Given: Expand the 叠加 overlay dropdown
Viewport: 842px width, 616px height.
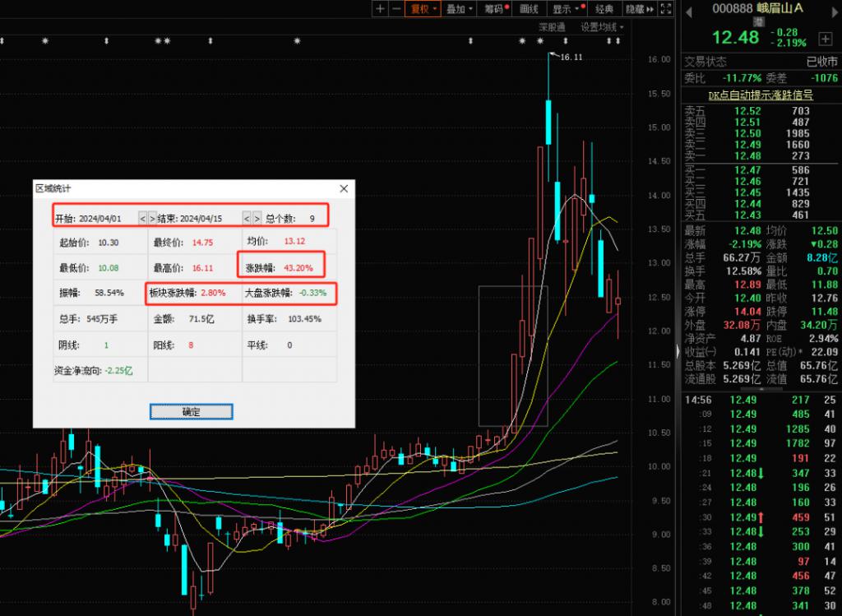Looking at the screenshot, I should pos(459,9).
